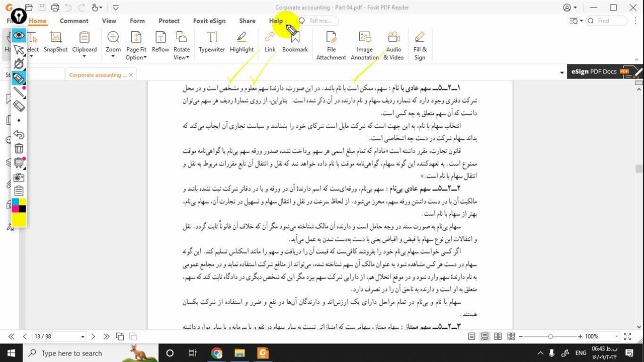Toggle the eye icon in floating toolbar
The image size is (644, 362).
click(19, 35)
